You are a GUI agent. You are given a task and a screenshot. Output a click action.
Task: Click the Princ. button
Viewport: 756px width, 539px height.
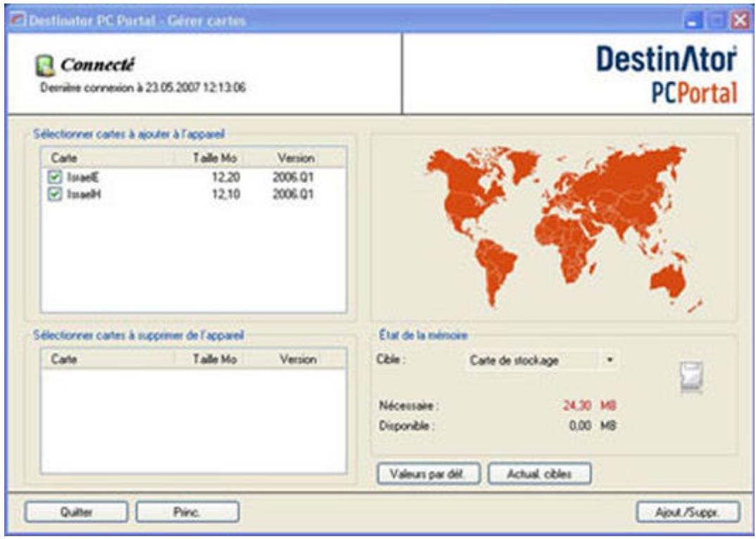(187, 512)
